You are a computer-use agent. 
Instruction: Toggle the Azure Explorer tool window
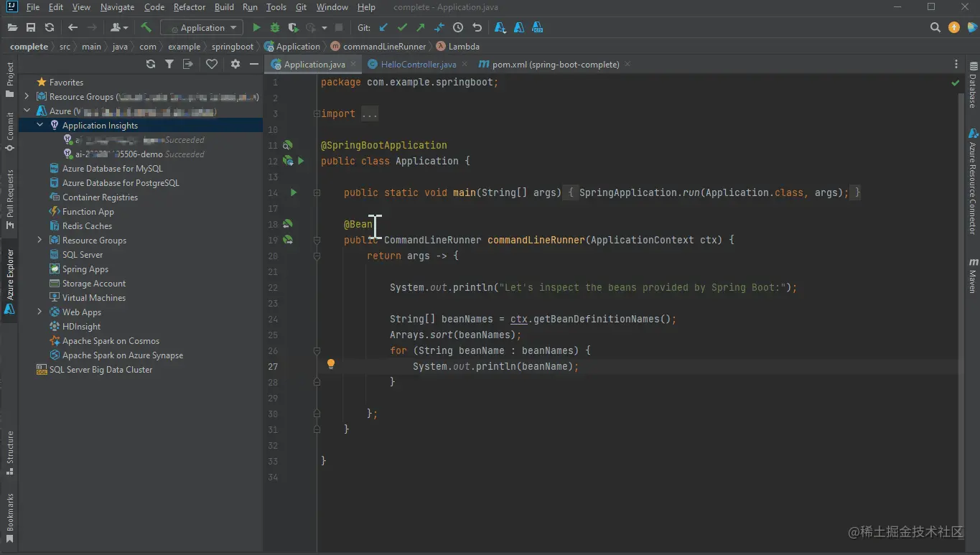click(x=9, y=281)
